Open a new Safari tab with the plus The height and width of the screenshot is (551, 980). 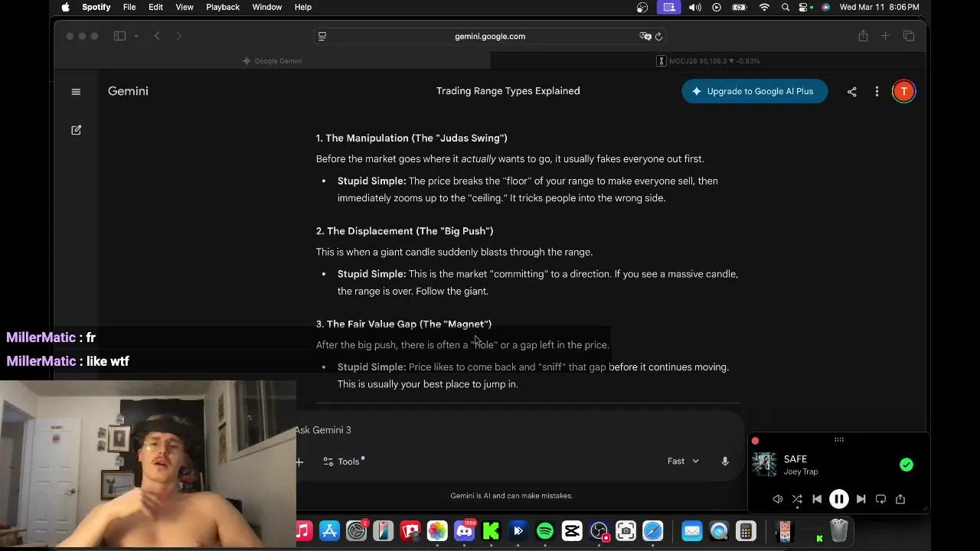885,36
